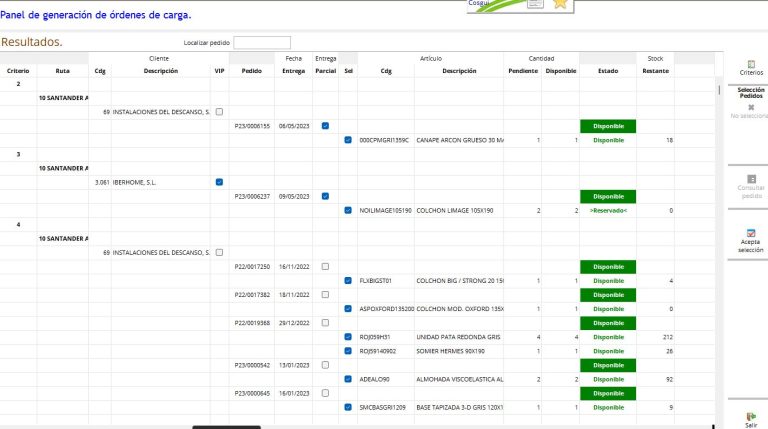Click the document icon beside the star

[x=535, y=5]
